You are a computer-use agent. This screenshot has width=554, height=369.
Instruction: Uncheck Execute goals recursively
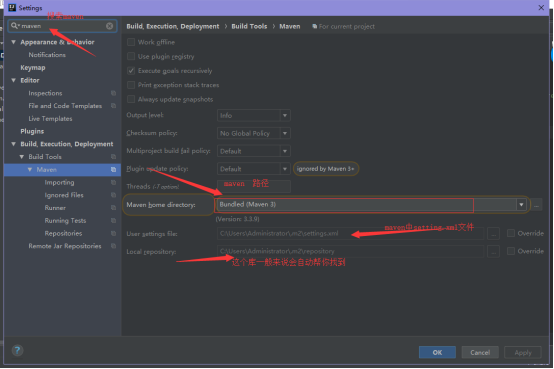[131, 71]
